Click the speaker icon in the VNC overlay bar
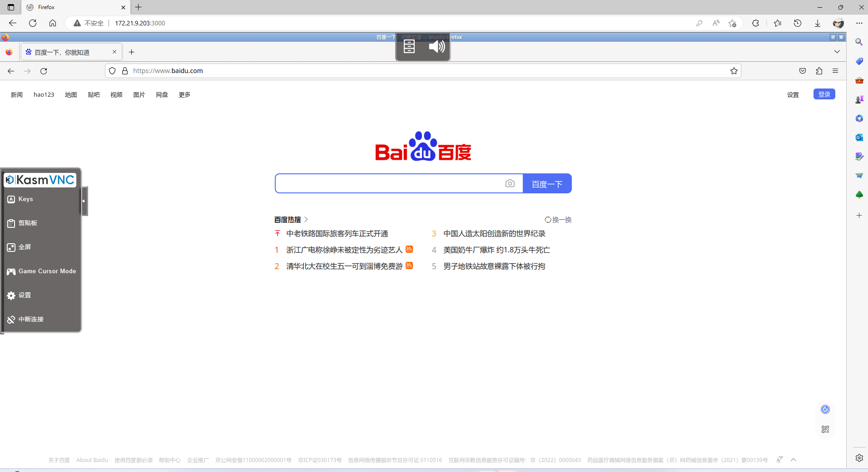Viewport: 868px width, 472px height. tap(436, 46)
